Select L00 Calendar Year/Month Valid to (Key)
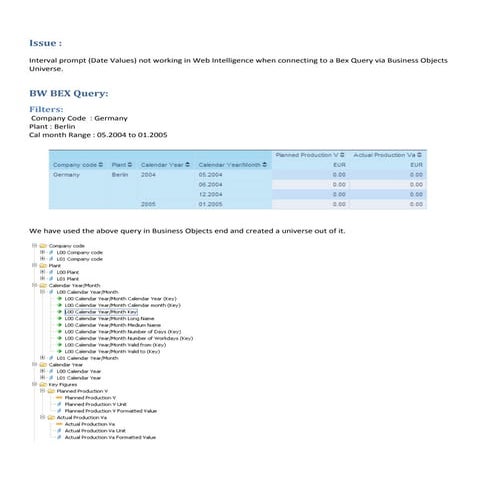The height and width of the screenshot is (495, 495). (x=112, y=351)
